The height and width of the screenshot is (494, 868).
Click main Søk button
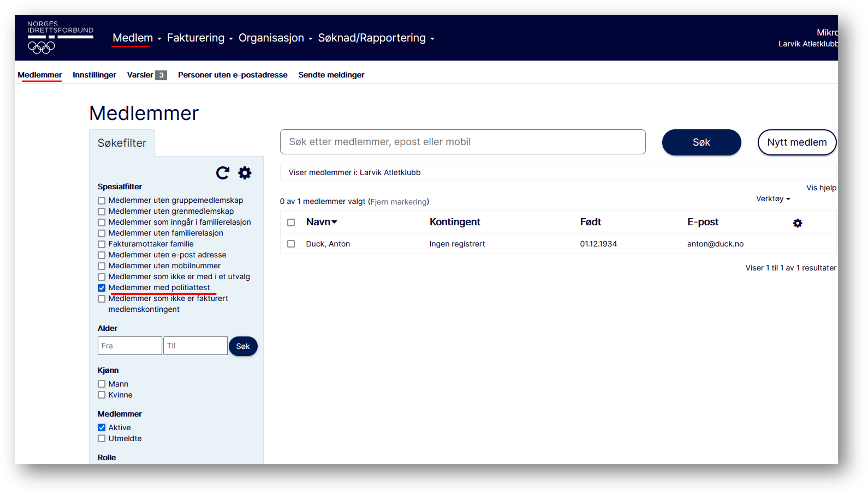point(701,142)
